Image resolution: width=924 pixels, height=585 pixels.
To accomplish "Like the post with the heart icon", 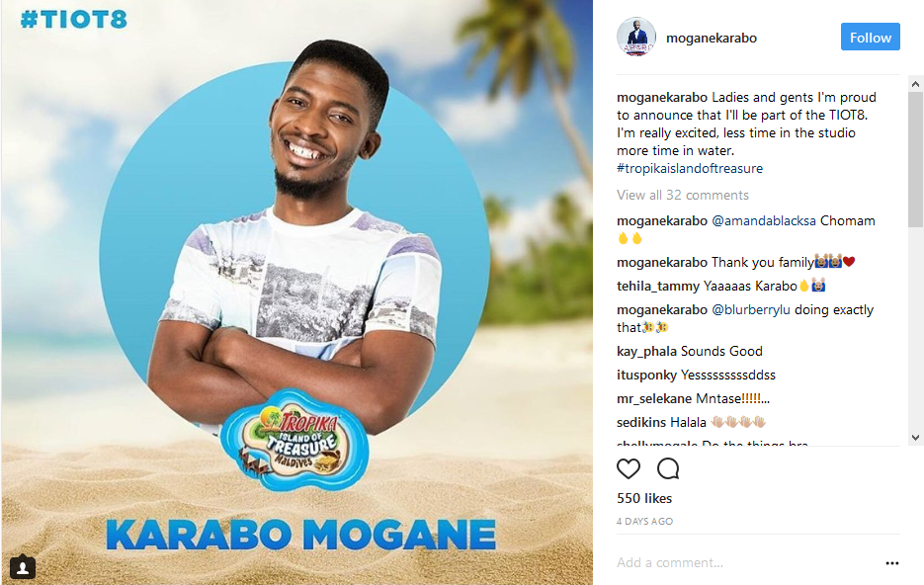I will (629, 468).
